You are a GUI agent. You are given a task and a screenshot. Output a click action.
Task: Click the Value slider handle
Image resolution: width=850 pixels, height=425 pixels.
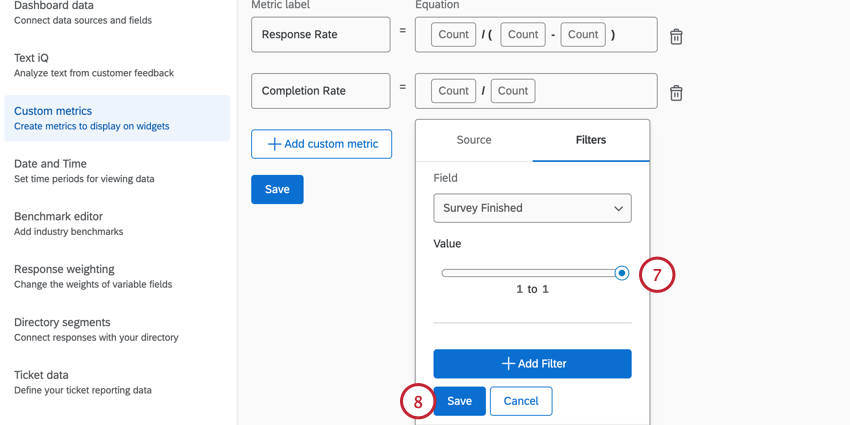[621, 273]
